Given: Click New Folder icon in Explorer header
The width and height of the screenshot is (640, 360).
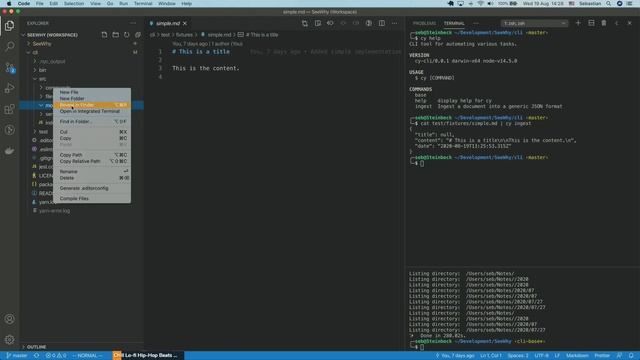Looking at the screenshot, I should [x=116, y=35].
